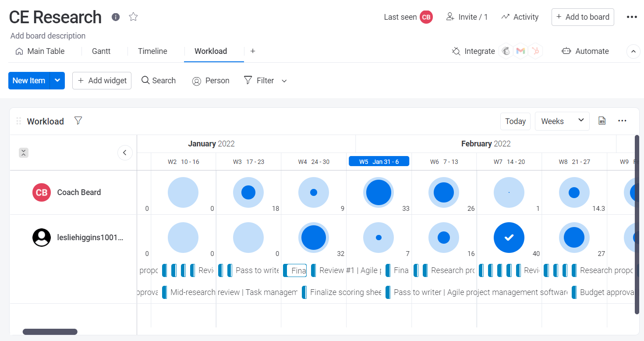Open the Weeks time-scale dropdown
This screenshot has width=644, height=341.
(x=562, y=121)
